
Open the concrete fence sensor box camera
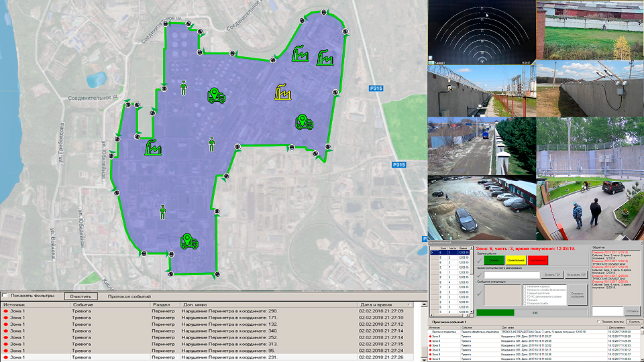pyautogui.click(x=590, y=88)
